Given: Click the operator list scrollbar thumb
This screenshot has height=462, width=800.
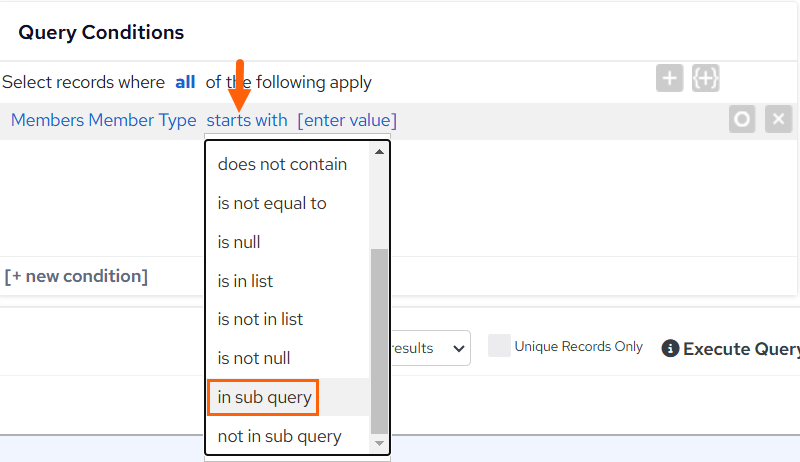Looking at the screenshot, I should 379,341.
